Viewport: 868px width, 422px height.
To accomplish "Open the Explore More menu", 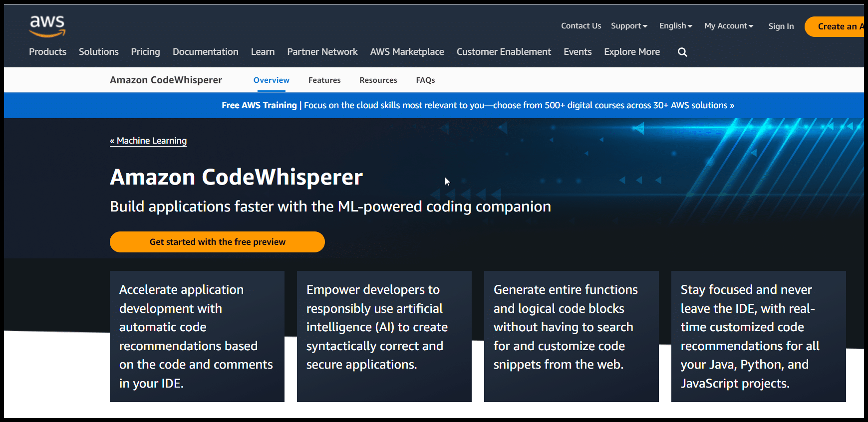I will tap(632, 52).
